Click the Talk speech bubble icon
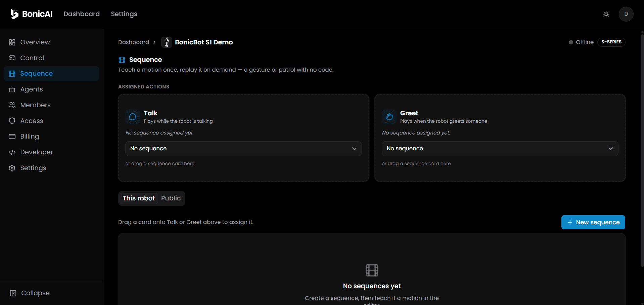The image size is (644, 305). 133,117
